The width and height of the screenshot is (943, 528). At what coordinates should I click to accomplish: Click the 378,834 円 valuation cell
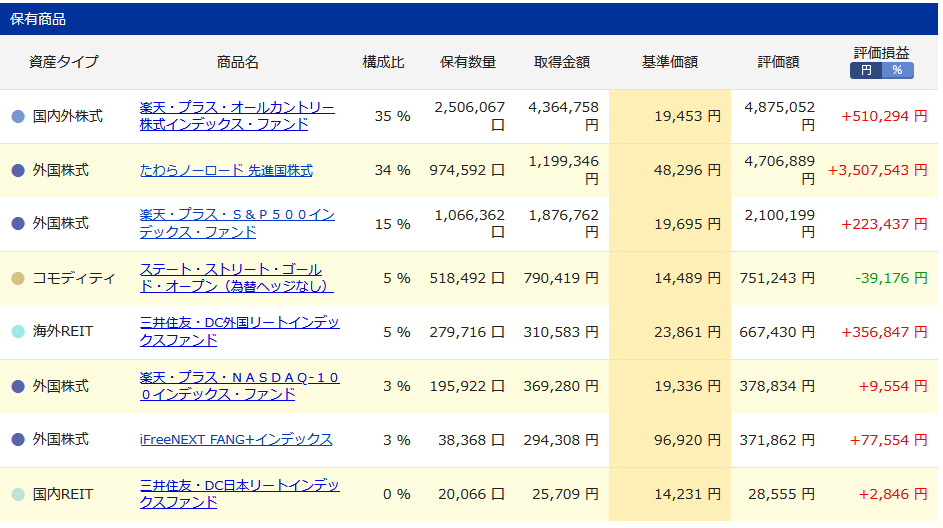[777, 386]
